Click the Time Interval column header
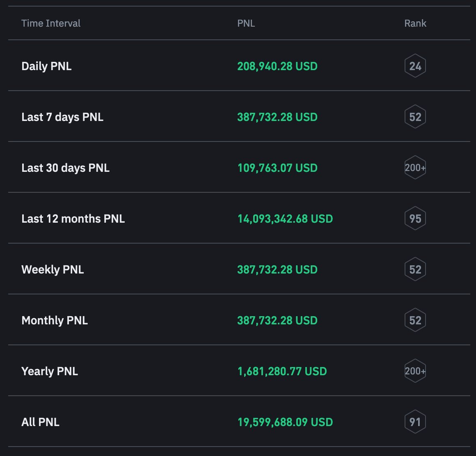476x456 pixels. click(51, 23)
